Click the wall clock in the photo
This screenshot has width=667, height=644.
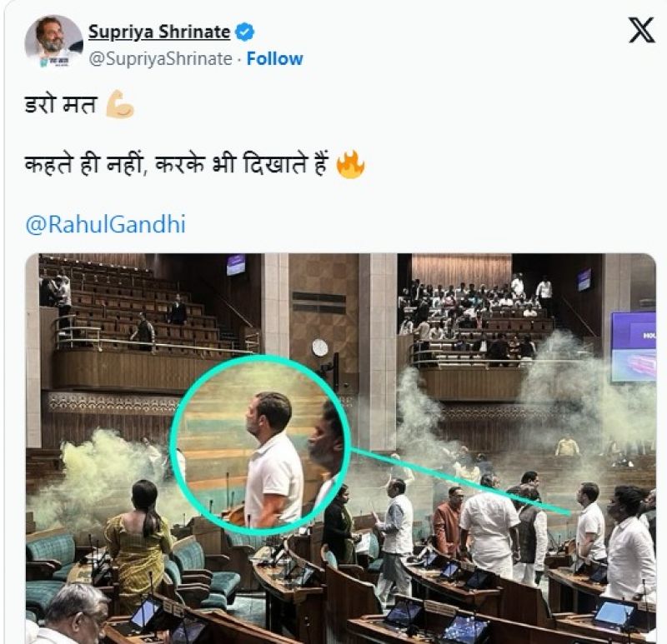pyautogui.click(x=320, y=347)
